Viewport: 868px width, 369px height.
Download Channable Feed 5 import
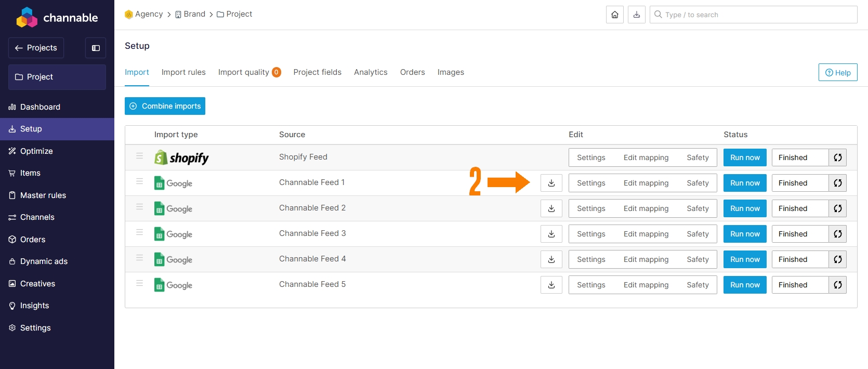551,285
